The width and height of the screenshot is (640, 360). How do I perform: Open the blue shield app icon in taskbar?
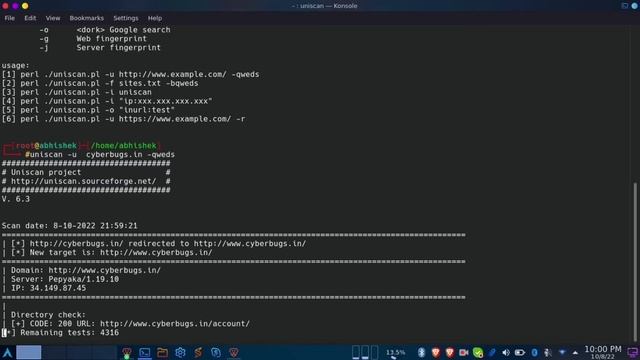click(x=216, y=353)
